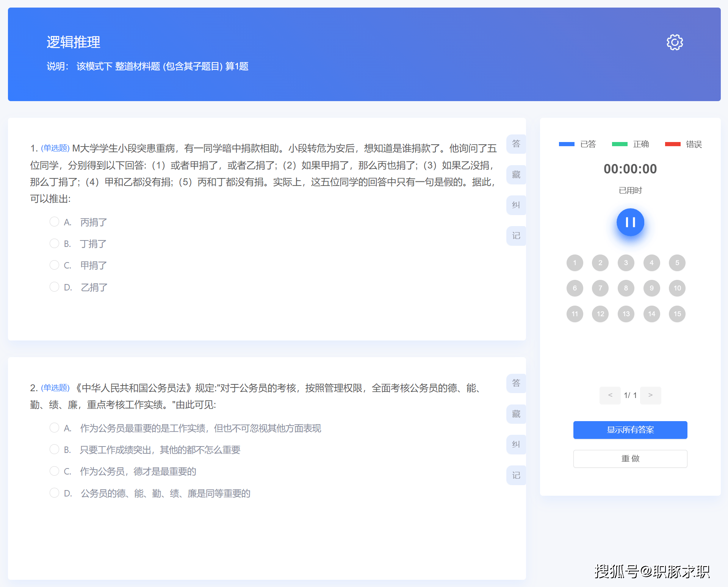Select option A 丙捐了 for question 1
Screen dimensions: 728x587
coord(55,222)
